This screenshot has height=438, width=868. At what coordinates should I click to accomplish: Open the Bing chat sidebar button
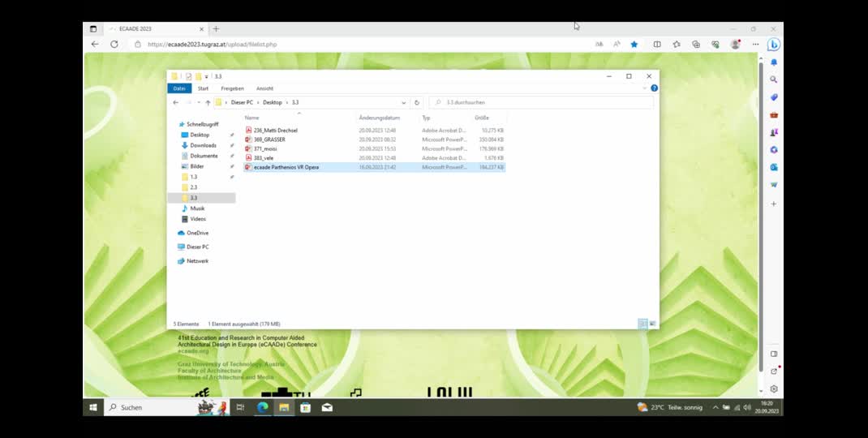(x=774, y=45)
